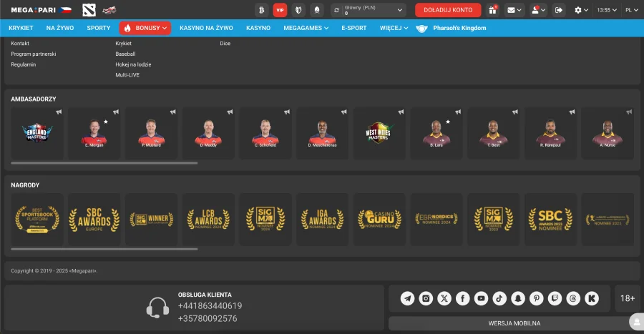The width and height of the screenshot is (644, 334).
Task: Switch to WERSJA MOBILNA
Action: 514,323
